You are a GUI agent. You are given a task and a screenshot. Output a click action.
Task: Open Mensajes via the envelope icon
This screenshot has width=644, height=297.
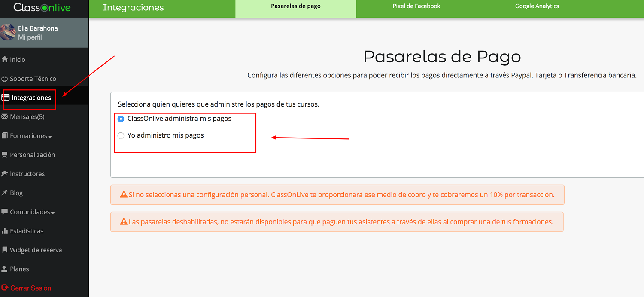tap(4, 116)
